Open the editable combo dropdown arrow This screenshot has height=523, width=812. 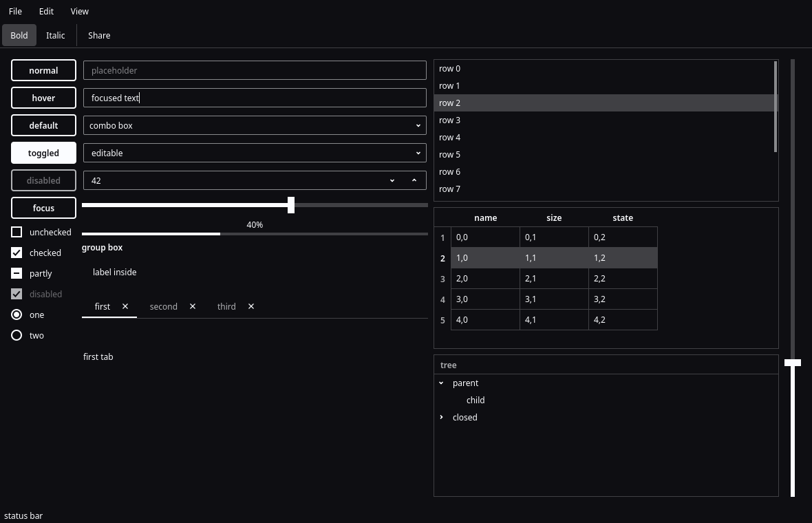coord(418,153)
